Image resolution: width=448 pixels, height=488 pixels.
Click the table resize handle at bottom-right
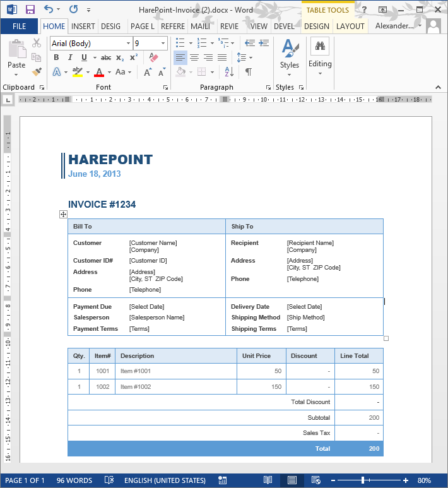click(x=386, y=338)
